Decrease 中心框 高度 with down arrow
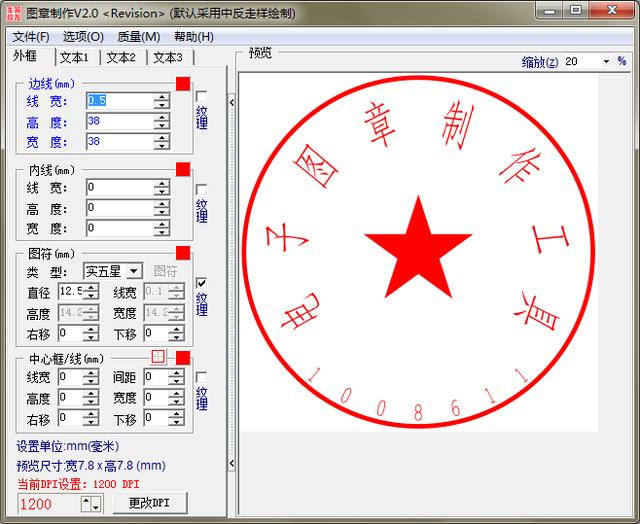The image size is (640, 524). point(91,401)
